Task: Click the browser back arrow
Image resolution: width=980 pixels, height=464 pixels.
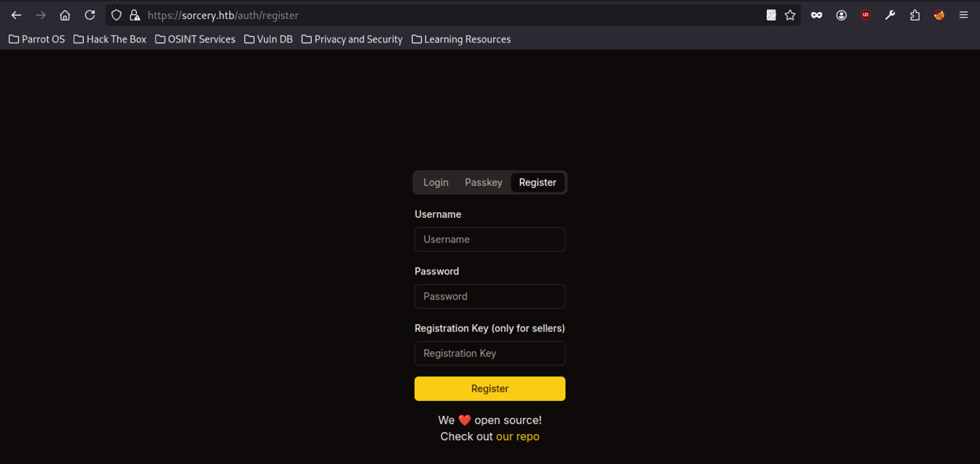Action: [16, 15]
